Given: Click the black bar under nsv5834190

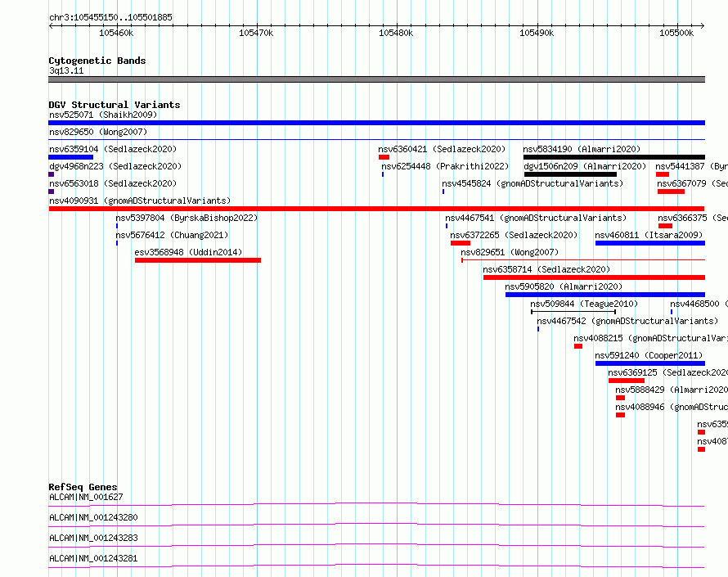Looking at the screenshot, I should point(614,157).
